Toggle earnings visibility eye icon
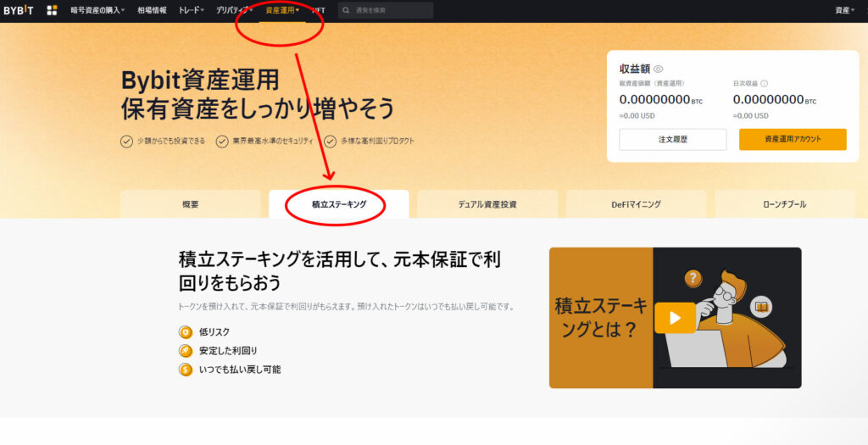Viewport: 868px width, 445px height. click(x=658, y=70)
